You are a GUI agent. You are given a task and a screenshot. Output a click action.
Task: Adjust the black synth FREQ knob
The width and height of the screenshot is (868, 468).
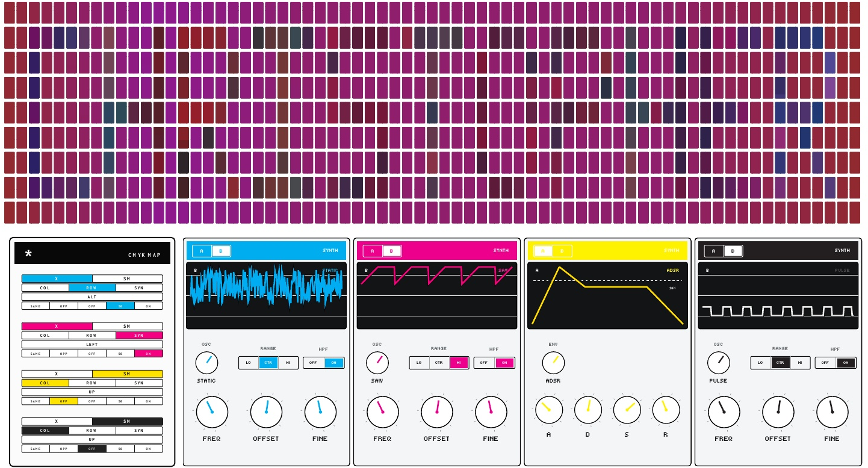(724, 412)
